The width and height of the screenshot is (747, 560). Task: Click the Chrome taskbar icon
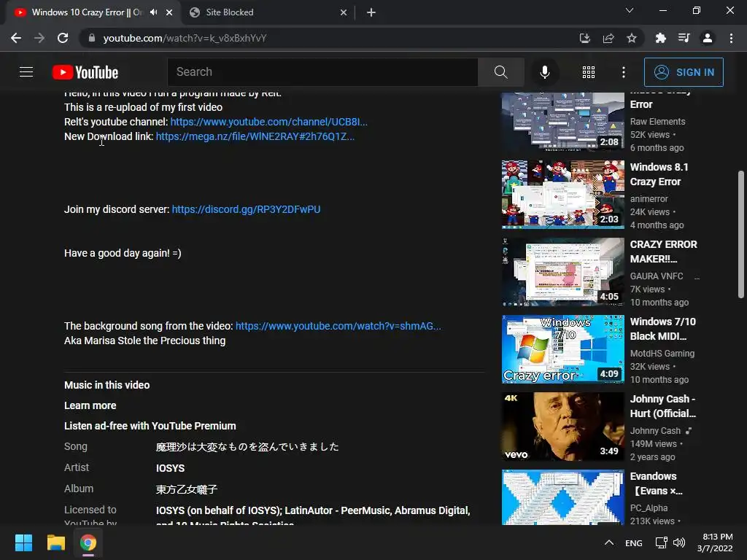click(88, 542)
